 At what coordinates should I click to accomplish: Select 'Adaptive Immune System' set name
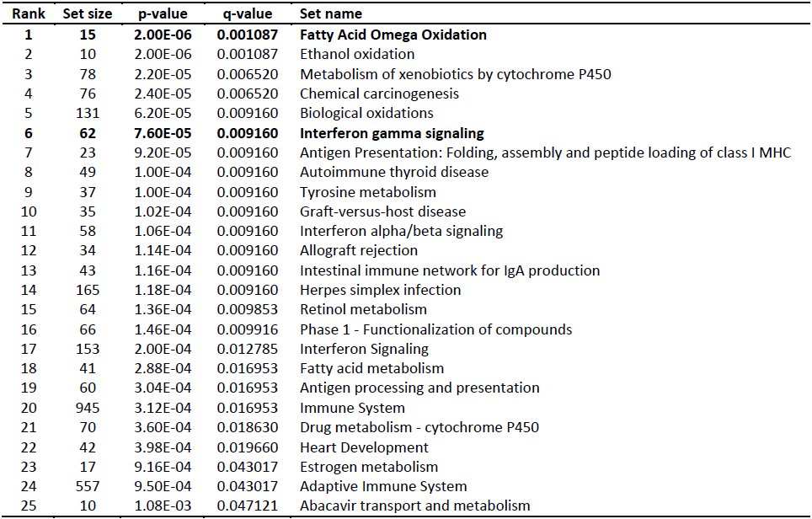pos(383,486)
